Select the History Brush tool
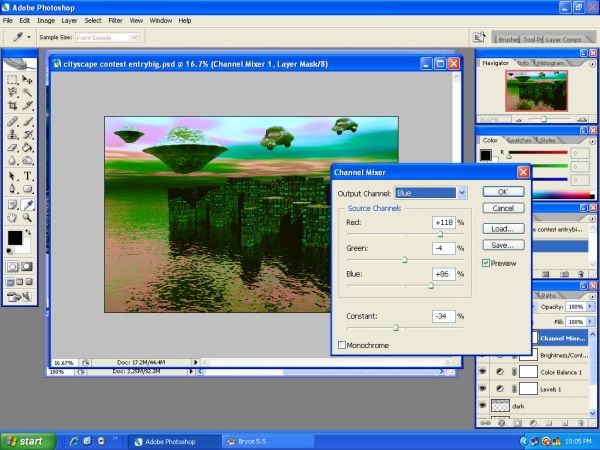The height and width of the screenshot is (450, 600). [x=27, y=134]
